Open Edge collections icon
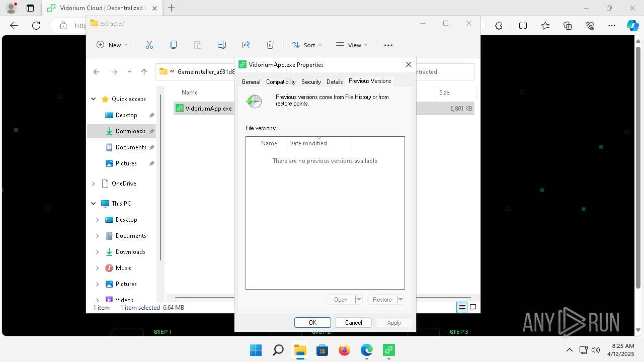This screenshot has height=362, width=644. click(x=568, y=26)
